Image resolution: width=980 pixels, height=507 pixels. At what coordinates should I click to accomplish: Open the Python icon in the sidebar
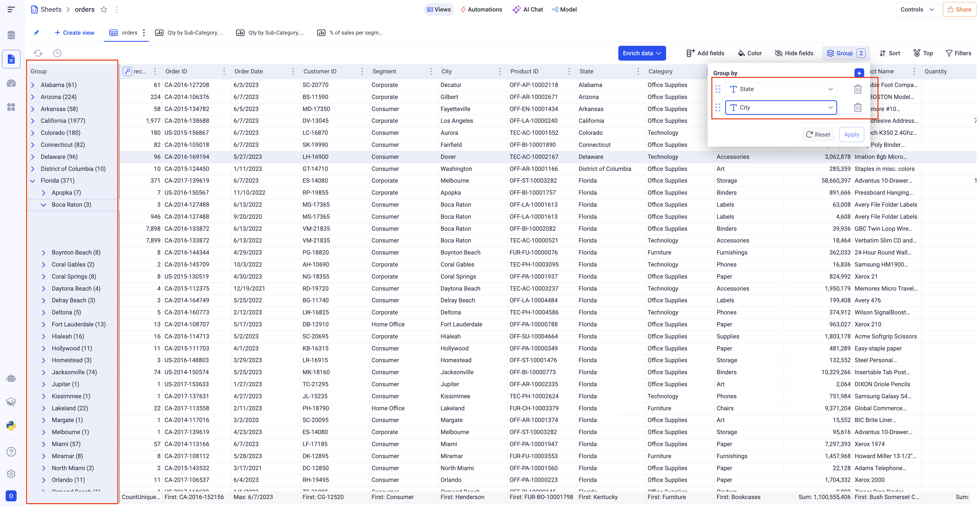tap(11, 426)
